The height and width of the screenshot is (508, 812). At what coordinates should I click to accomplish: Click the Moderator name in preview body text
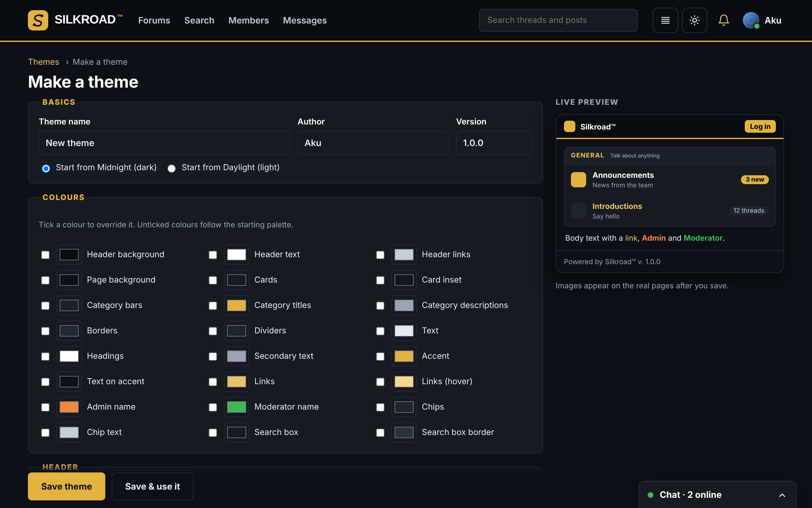pos(703,238)
